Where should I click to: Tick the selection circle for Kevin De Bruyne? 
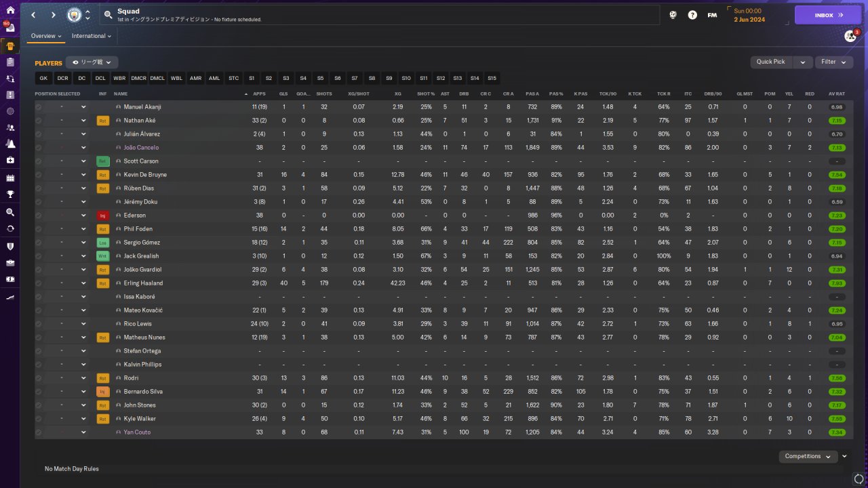click(x=39, y=175)
